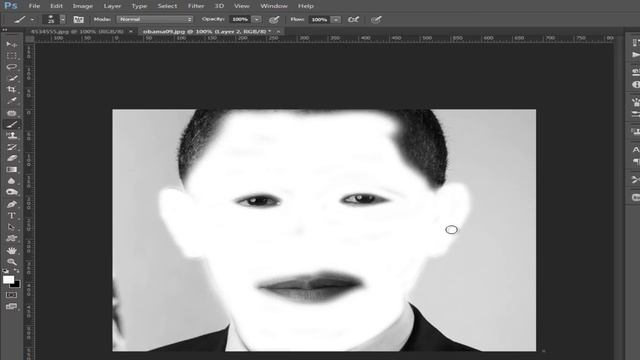
Task: Click the Flow value field
Action: 319,19
